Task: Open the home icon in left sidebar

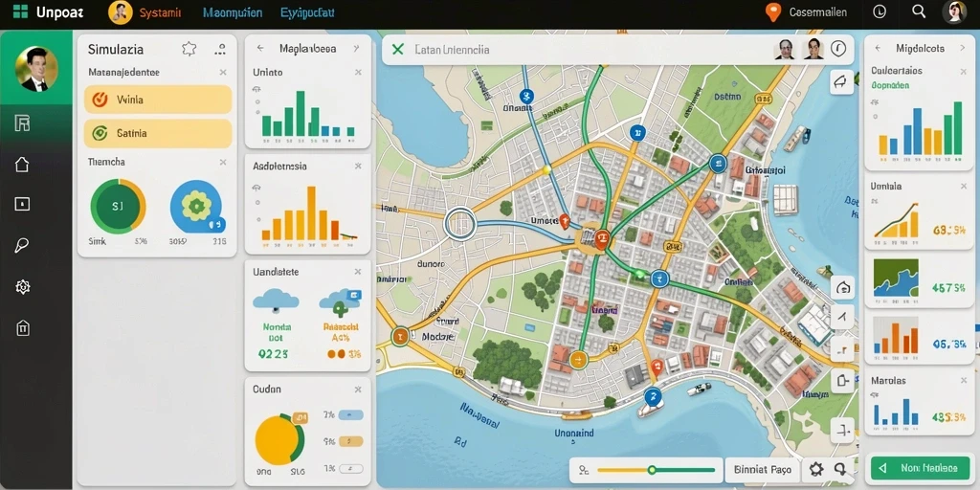Action: coord(22,165)
